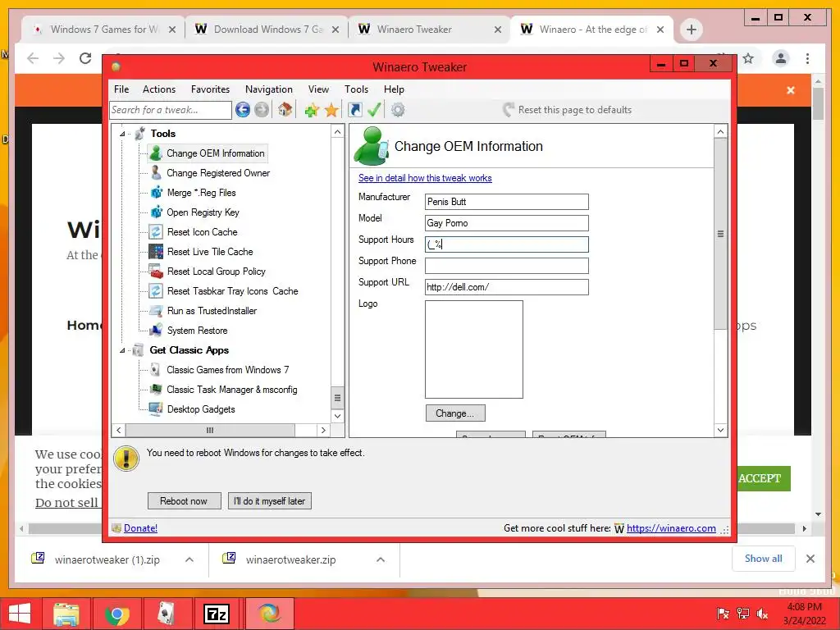Go back with the blue back arrow

click(243, 111)
